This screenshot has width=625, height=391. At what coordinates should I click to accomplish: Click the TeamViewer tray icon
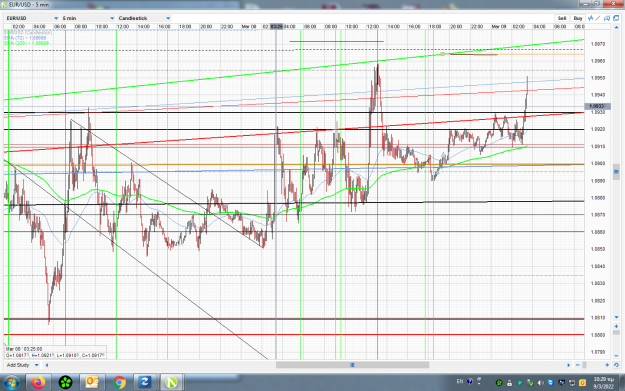coord(551,383)
